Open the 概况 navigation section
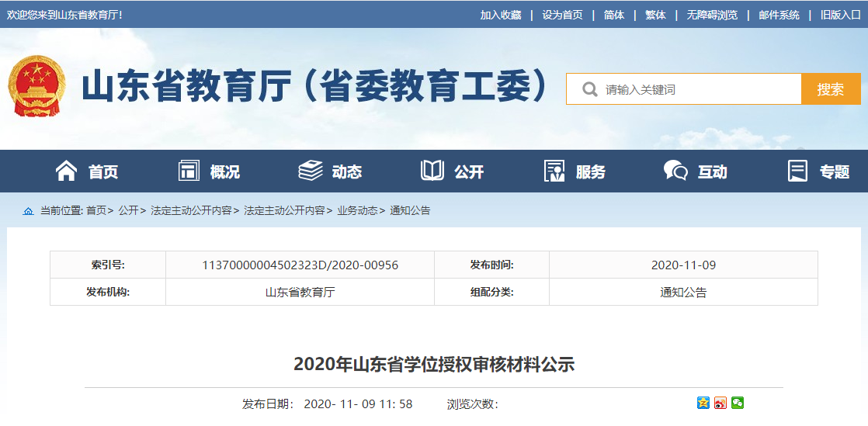Image resolution: width=868 pixels, height=426 pixels. 209,171
